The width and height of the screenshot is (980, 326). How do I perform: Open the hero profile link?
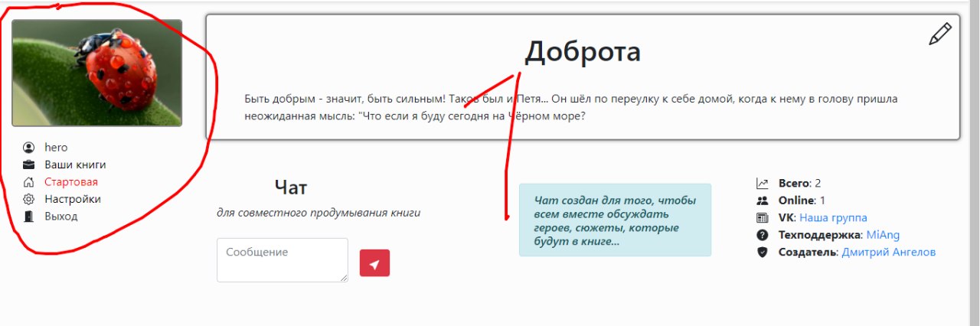point(56,148)
